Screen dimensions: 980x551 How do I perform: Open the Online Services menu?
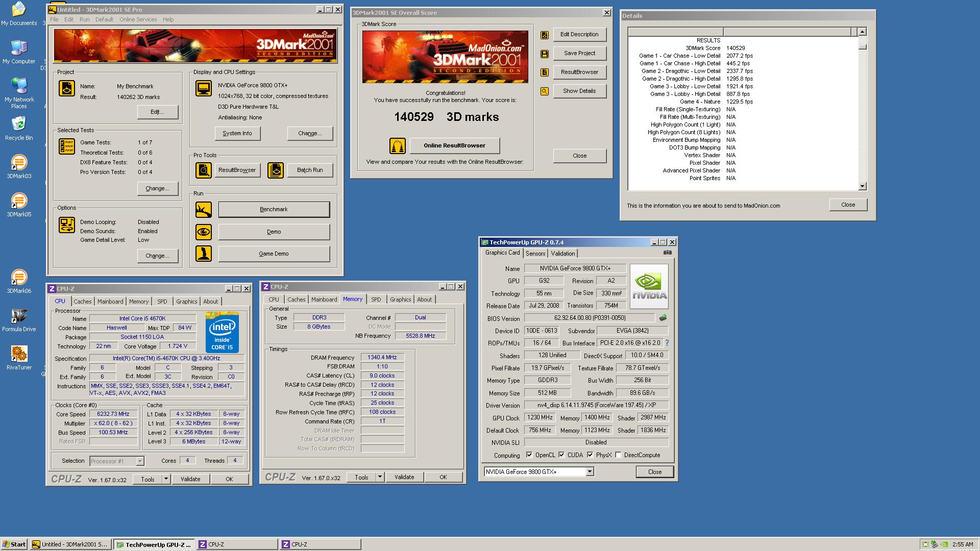point(138,19)
